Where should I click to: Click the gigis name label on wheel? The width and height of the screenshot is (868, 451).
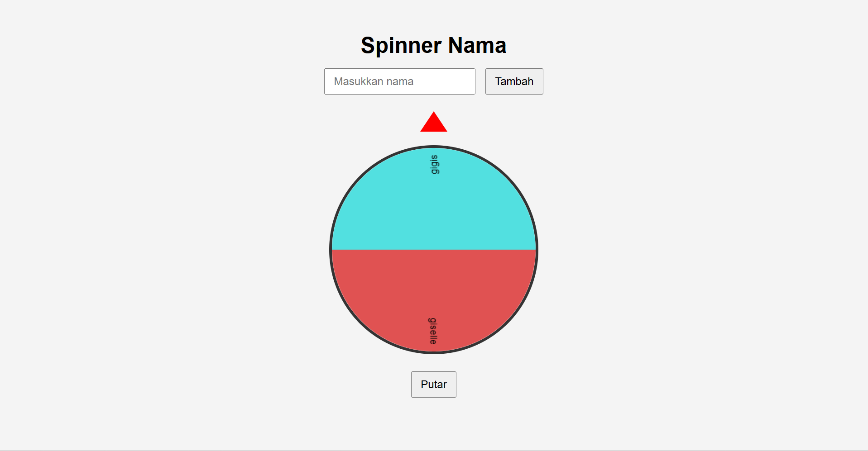[433, 164]
